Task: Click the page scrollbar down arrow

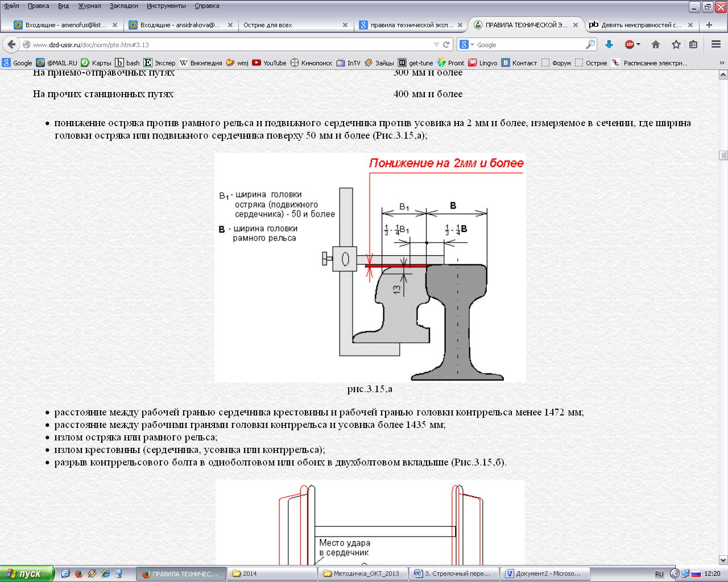Action: pyautogui.click(x=723, y=560)
